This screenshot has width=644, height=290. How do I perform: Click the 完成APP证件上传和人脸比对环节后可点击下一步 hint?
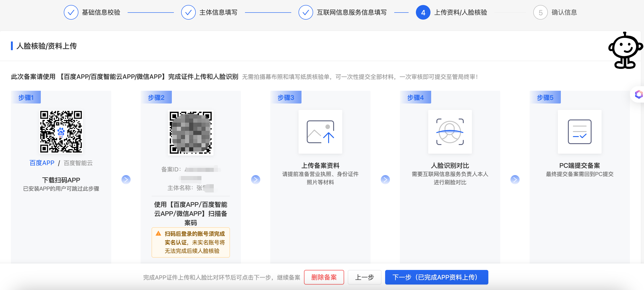[222, 277]
